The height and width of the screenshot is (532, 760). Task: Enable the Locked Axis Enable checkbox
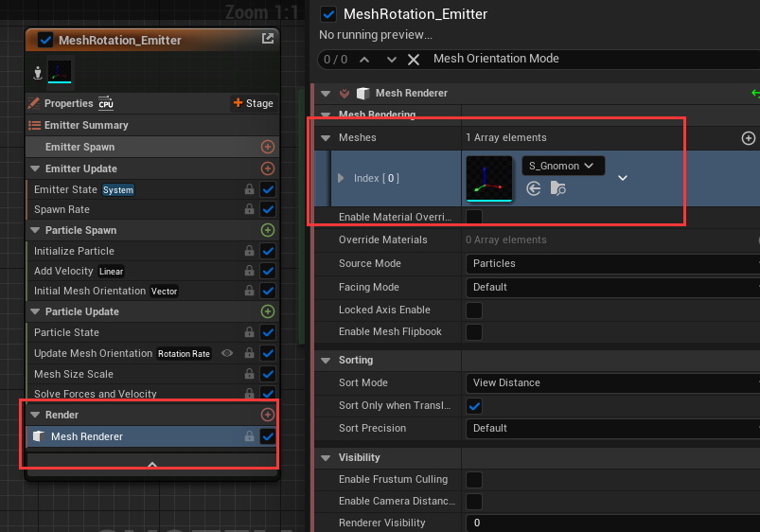[x=474, y=310]
